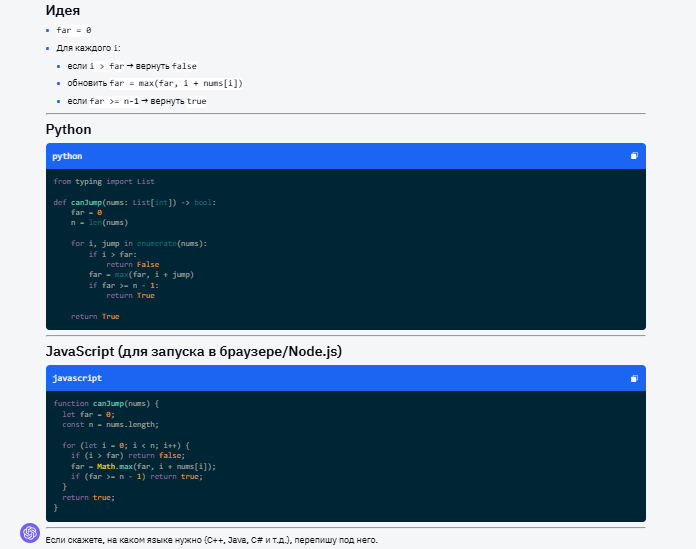Click 'function canJump(nums)' JavaScript line
The height and width of the screenshot is (549, 696).
tap(106, 403)
